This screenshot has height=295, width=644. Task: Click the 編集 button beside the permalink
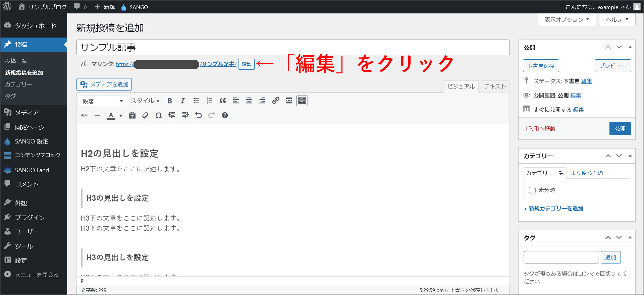point(246,64)
